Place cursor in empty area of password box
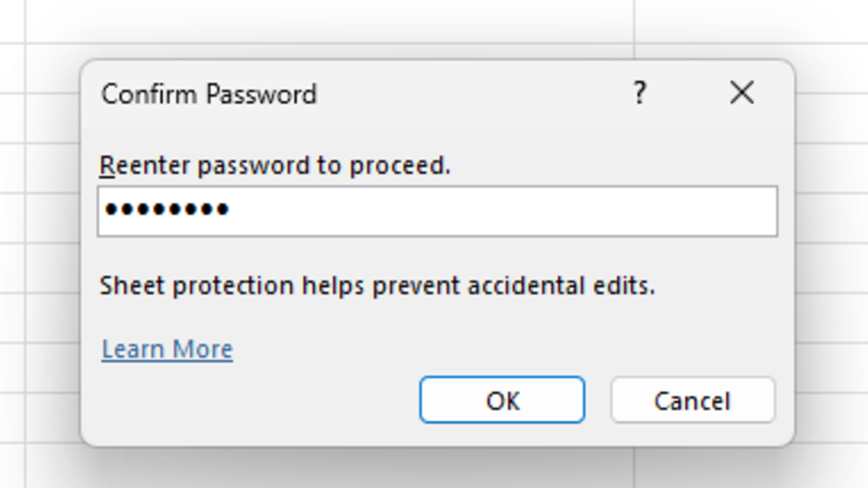Image resolution: width=868 pixels, height=488 pixels. click(x=497, y=211)
